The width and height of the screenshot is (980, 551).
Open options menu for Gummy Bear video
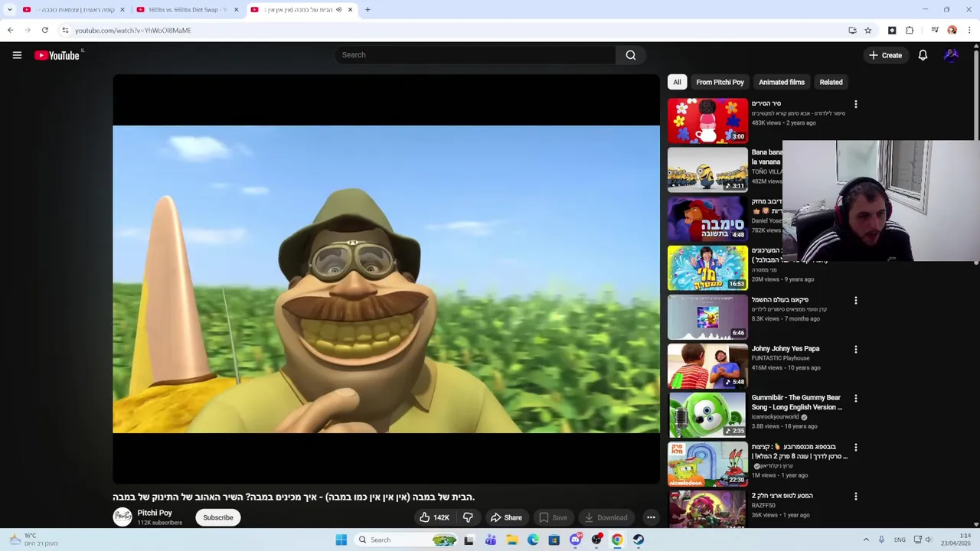(x=856, y=399)
